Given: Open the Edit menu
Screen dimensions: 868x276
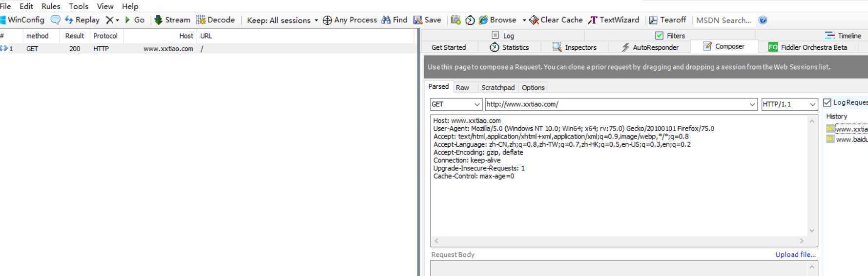Looking at the screenshot, I should 26,6.
